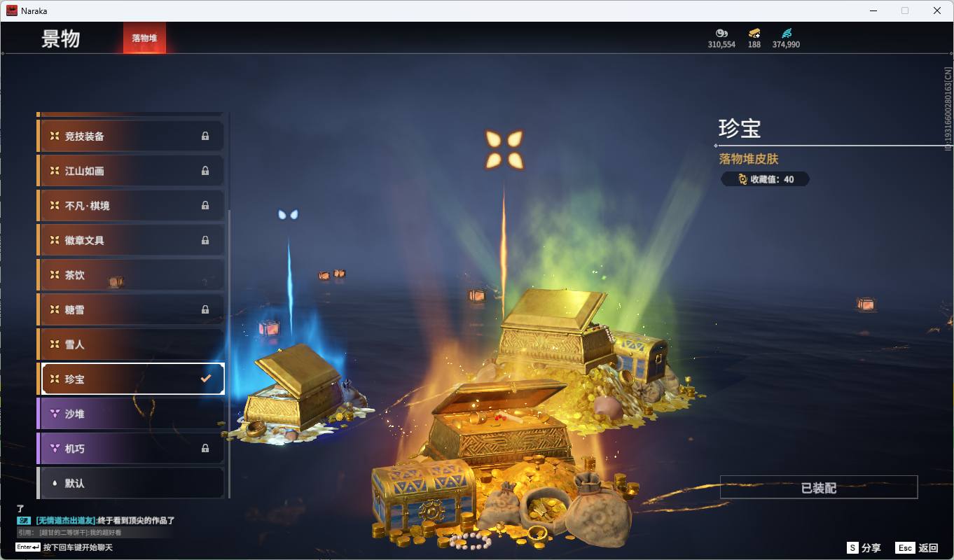Click the equipped checkmark on 珍宝
The height and width of the screenshot is (560, 954).
point(206,379)
